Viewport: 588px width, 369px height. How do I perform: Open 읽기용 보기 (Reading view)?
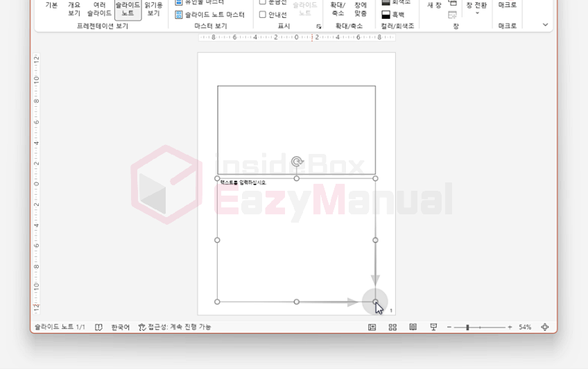[154, 8]
